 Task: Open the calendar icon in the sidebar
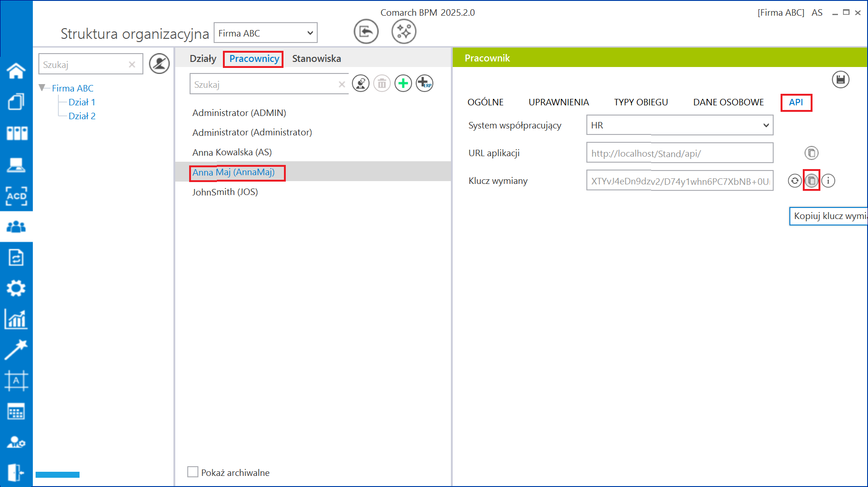[x=16, y=412]
